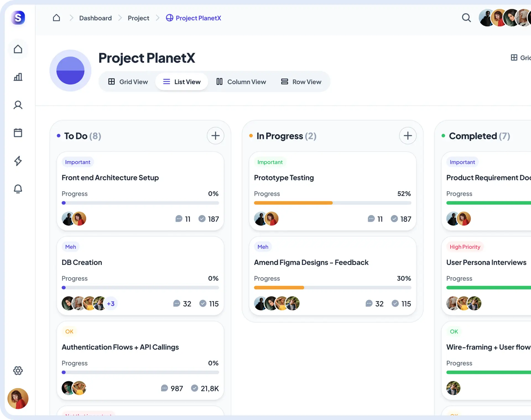The image size is (531, 420).
Task: Switch to Column View tab
Action: tap(241, 82)
